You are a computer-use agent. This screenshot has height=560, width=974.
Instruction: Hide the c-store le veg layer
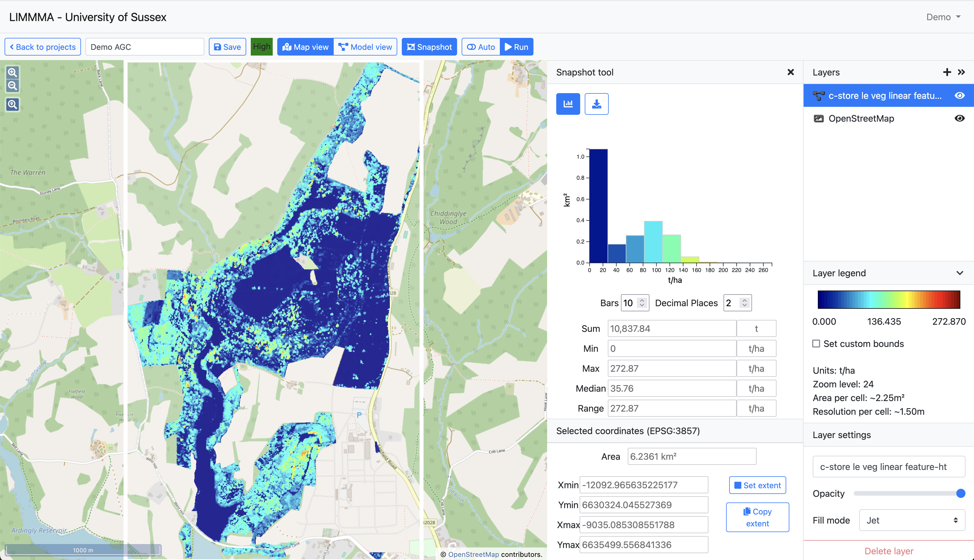(x=959, y=96)
